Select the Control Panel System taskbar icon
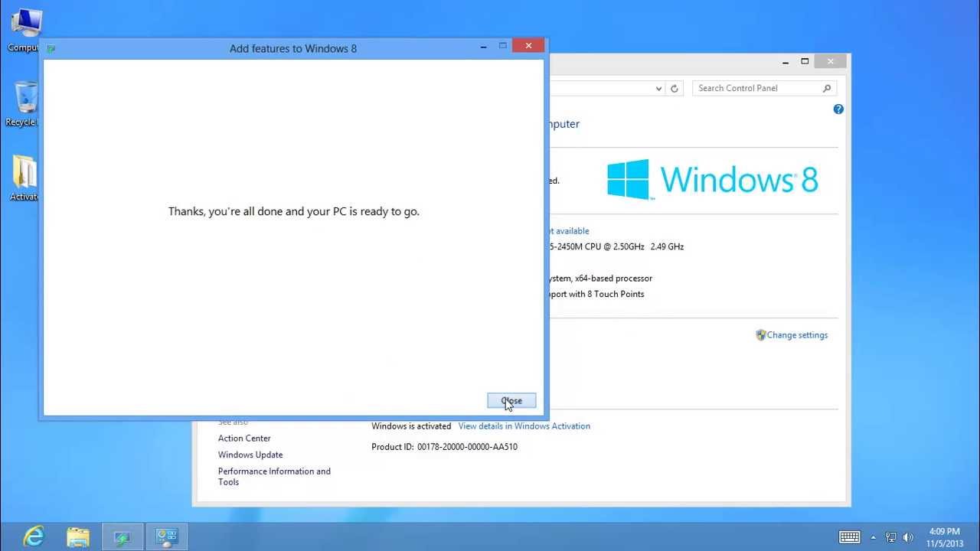The height and width of the screenshot is (551, 980). tap(167, 536)
